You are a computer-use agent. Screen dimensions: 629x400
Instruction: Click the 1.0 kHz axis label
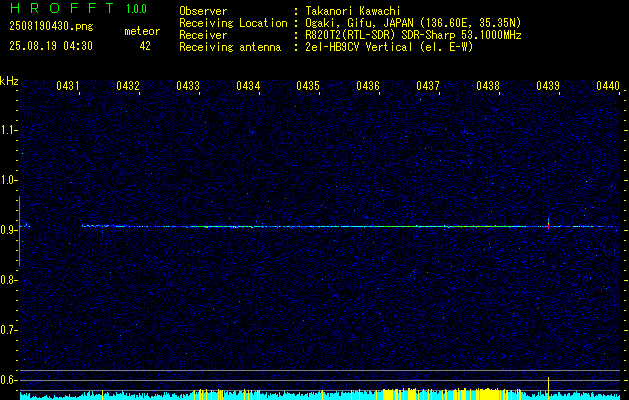pos(8,180)
